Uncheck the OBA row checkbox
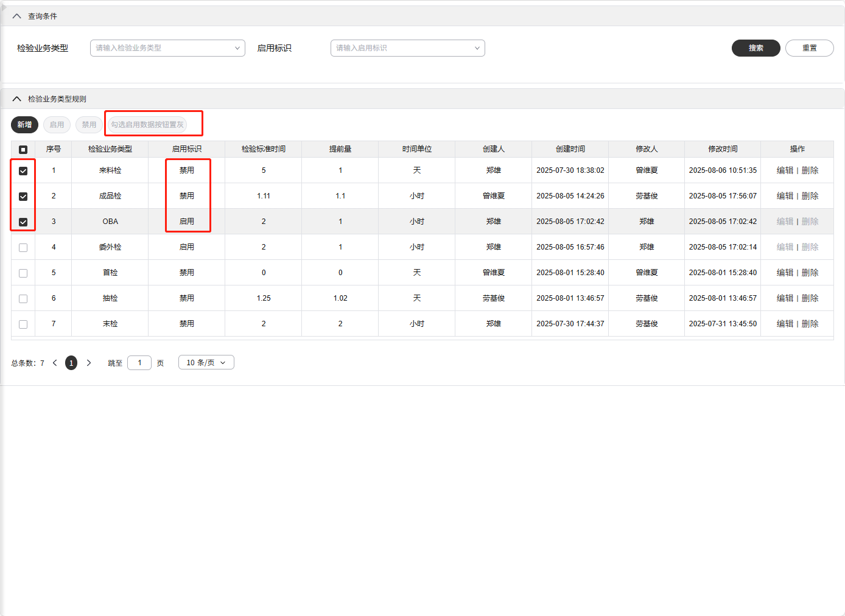Screen dimensions: 845x616 pos(23,222)
